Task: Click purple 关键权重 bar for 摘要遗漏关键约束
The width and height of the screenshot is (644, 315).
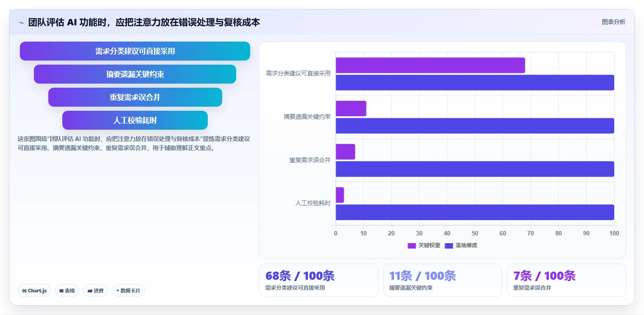Action: tap(351, 108)
